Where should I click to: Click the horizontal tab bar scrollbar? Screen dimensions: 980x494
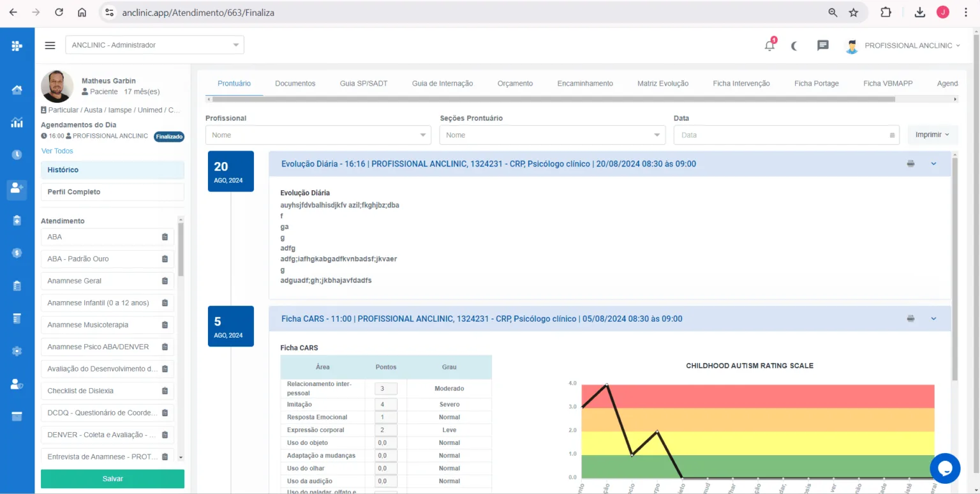(x=554, y=100)
